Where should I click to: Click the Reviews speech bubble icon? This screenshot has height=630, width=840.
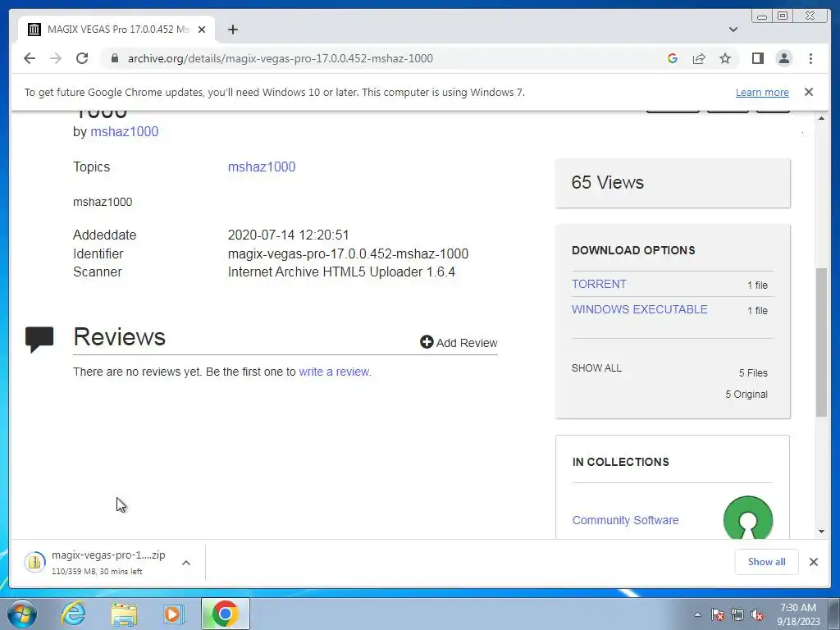coord(39,339)
